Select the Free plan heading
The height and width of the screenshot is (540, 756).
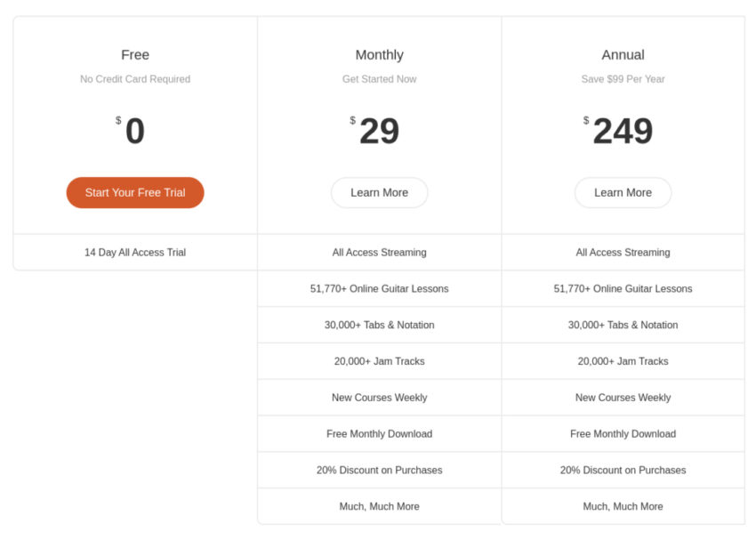coord(135,55)
